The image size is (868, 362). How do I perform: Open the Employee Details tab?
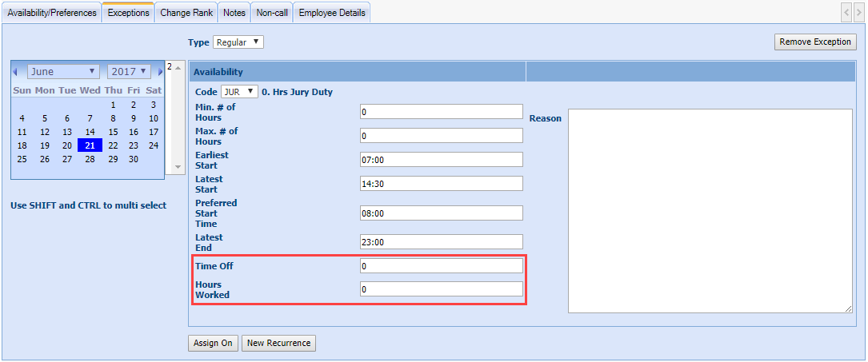click(x=332, y=13)
